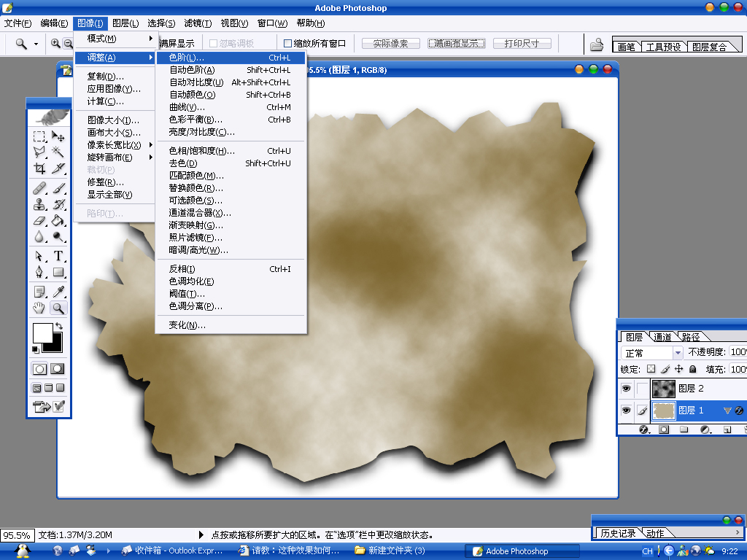Click the 实际像素 button
Viewport: 747px width, 560px height.
pyautogui.click(x=391, y=43)
